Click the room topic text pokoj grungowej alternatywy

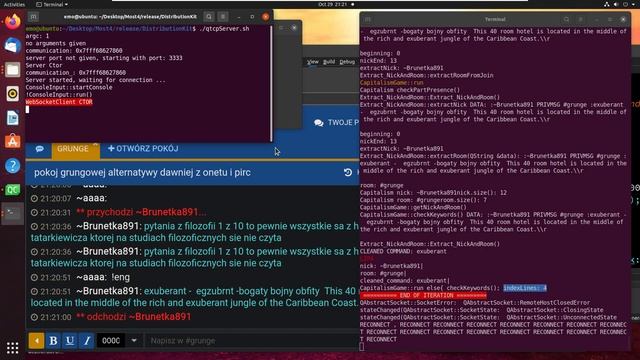click(142, 172)
